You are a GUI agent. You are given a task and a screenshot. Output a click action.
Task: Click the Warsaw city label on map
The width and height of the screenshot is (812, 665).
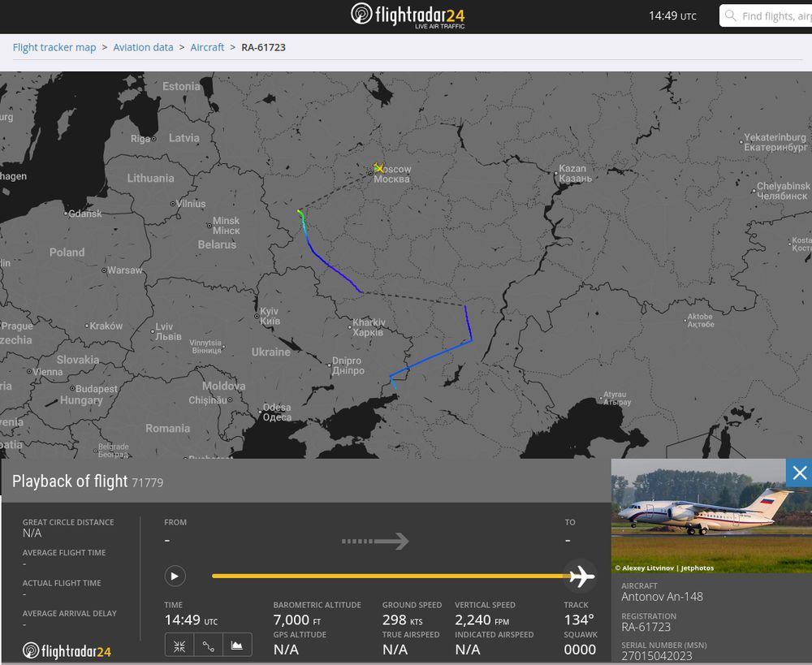tap(124, 270)
